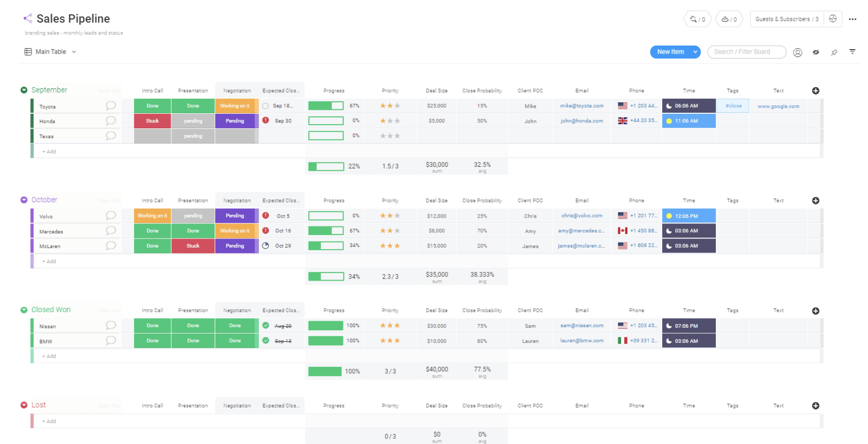Toggle Toyota expected close checkbox circle
Screen dimensions: 868x444
(x=266, y=106)
